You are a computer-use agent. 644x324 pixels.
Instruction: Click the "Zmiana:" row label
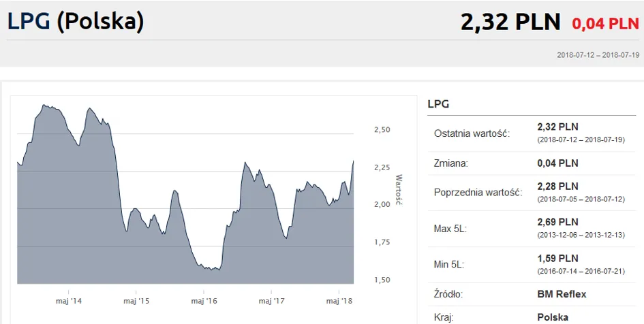[x=452, y=163]
